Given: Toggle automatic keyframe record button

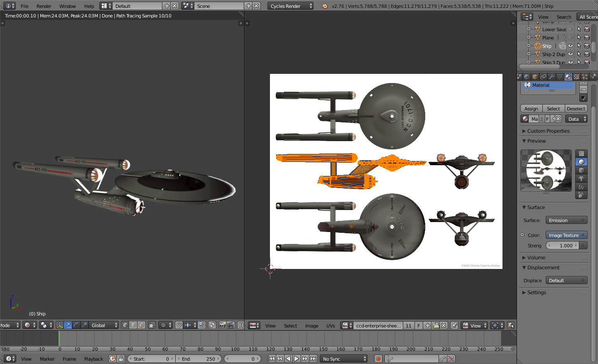Looking at the screenshot, I should [x=378, y=359].
